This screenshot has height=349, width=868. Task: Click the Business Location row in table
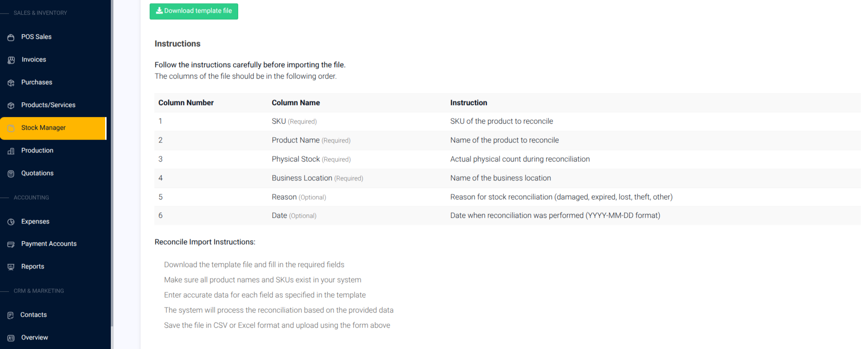pos(507,178)
